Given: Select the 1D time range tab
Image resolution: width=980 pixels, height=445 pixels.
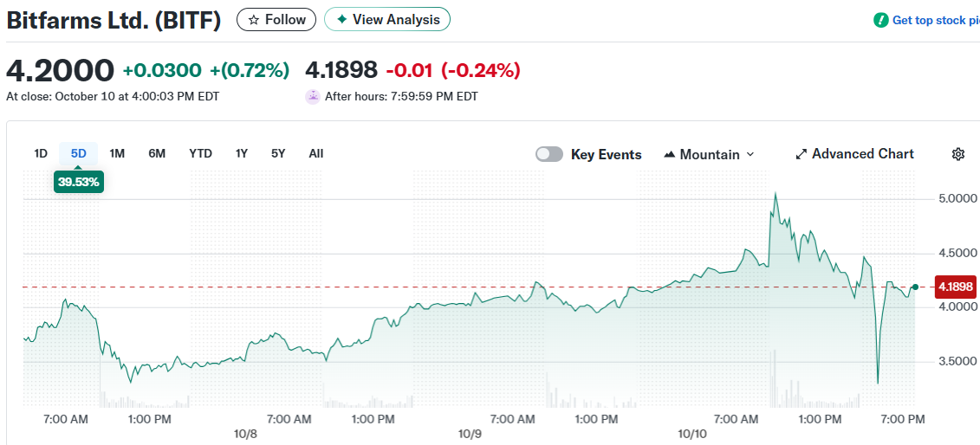Looking at the screenshot, I should 41,153.
